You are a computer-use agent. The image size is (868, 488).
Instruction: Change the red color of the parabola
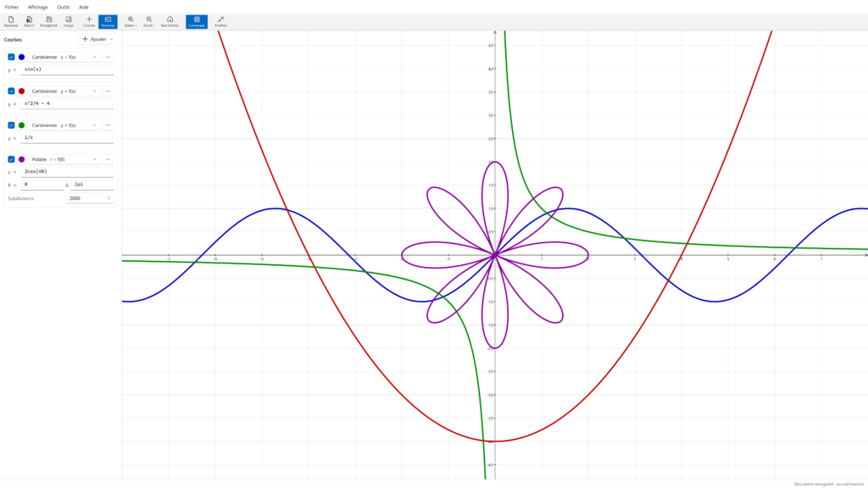(x=21, y=91)
